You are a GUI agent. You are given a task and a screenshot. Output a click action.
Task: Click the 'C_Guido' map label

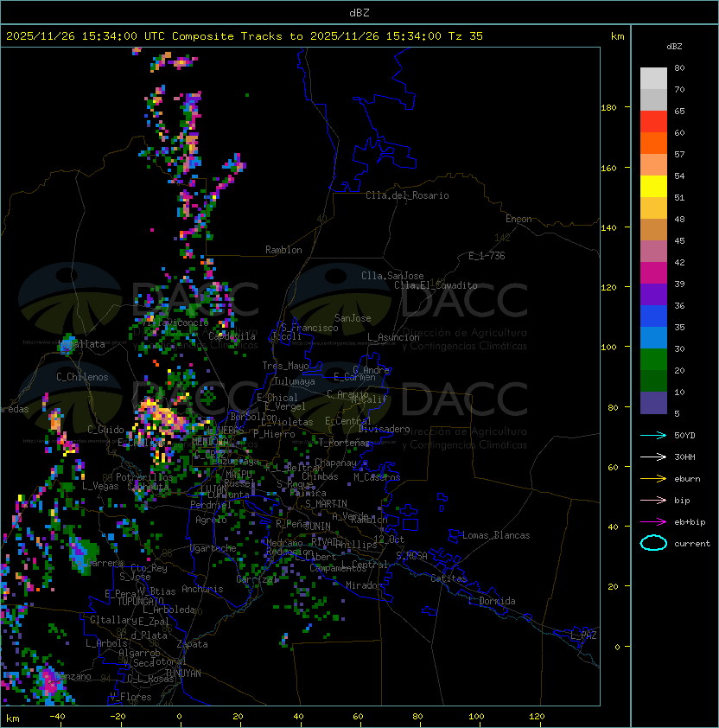pos(105,430)
